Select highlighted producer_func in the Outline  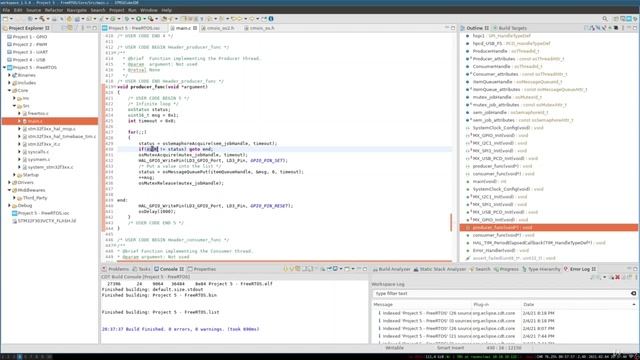point(549,227)
